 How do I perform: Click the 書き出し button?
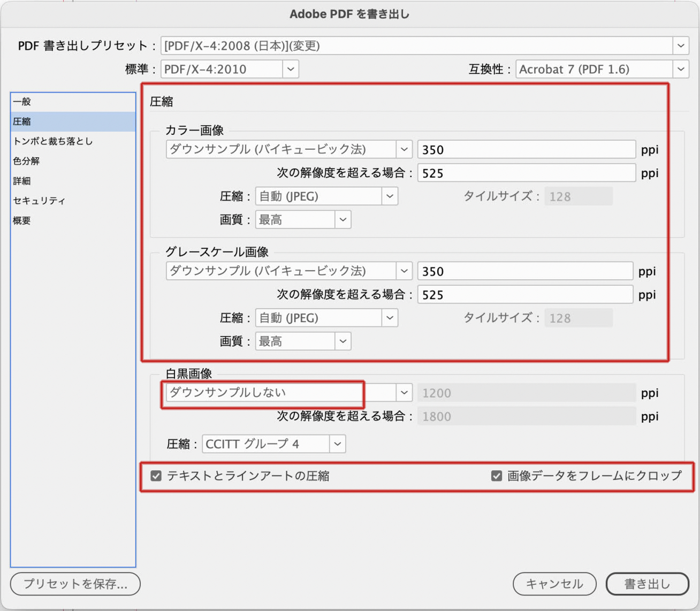point(646,584)
